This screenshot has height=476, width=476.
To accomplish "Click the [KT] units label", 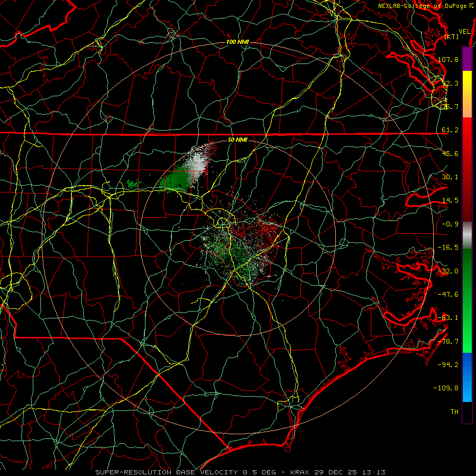I will 452,36.
